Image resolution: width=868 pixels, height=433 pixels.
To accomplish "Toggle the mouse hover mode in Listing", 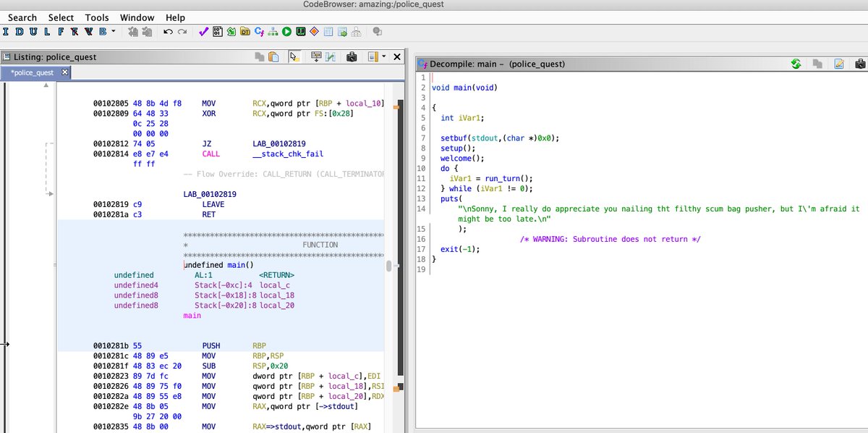I will 294,56.
